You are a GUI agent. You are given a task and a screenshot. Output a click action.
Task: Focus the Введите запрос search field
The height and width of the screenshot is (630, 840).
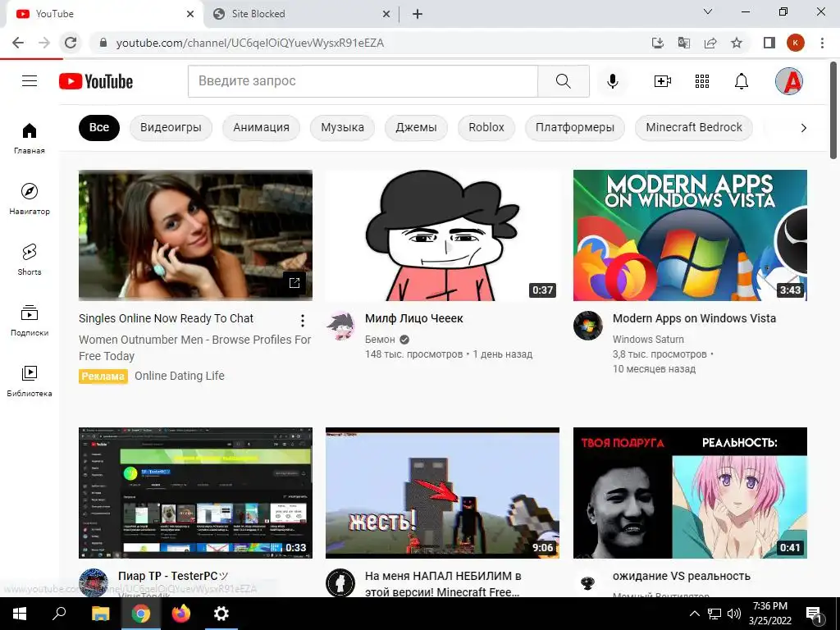tap(363, 81)
